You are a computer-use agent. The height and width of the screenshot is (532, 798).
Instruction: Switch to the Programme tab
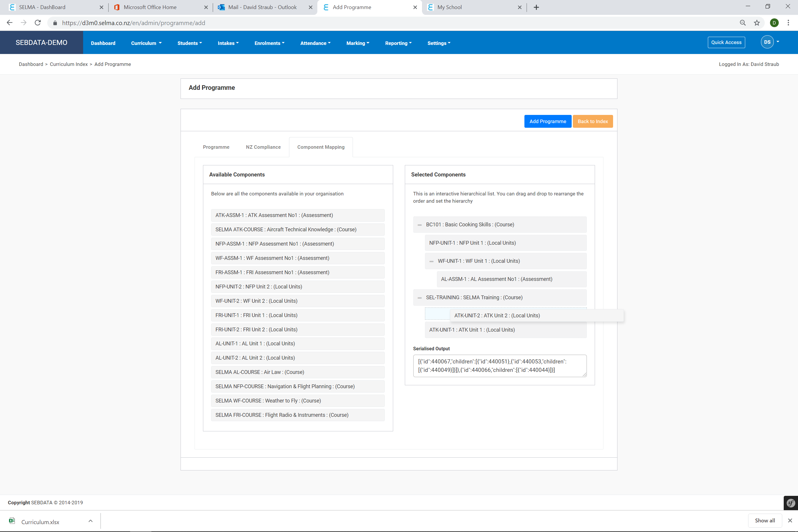pos(216,147)
